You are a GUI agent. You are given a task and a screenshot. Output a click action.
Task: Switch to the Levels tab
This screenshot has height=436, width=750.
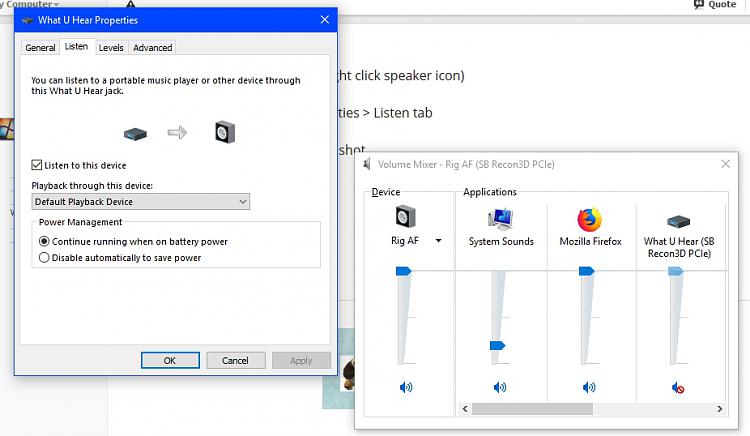(x=111, y=48)
